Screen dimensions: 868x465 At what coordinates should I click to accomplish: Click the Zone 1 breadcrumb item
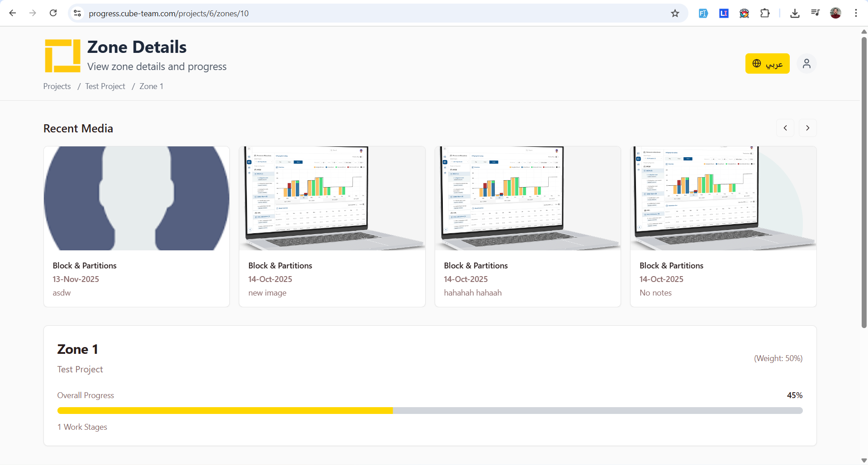click(x=151, y=86)
